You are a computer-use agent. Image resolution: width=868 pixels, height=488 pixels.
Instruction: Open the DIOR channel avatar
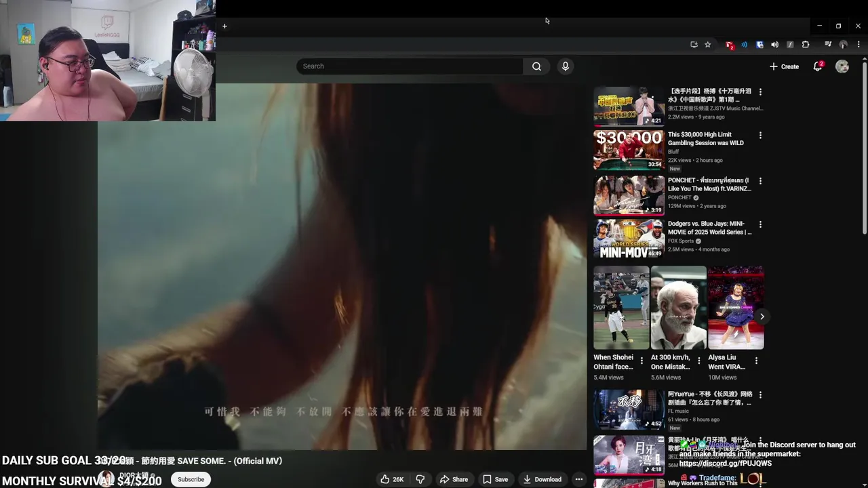pyautogui.click(x=106, y=478)
